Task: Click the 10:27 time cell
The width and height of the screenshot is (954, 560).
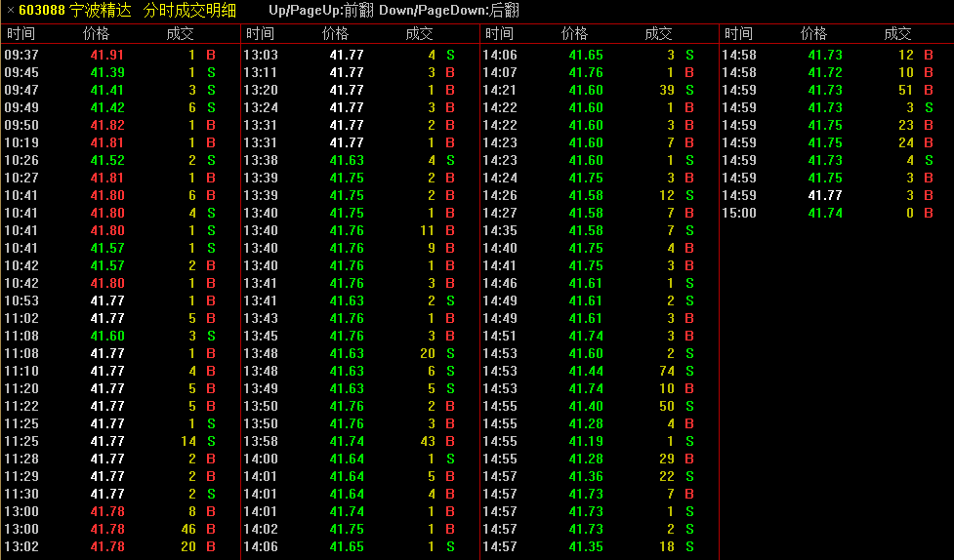Action: pyautogui.click(x=21, y=179)
